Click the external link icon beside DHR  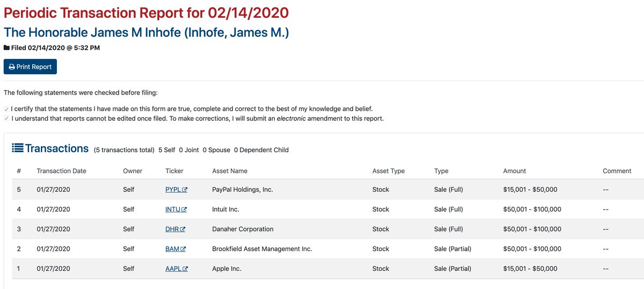[182, 229]
